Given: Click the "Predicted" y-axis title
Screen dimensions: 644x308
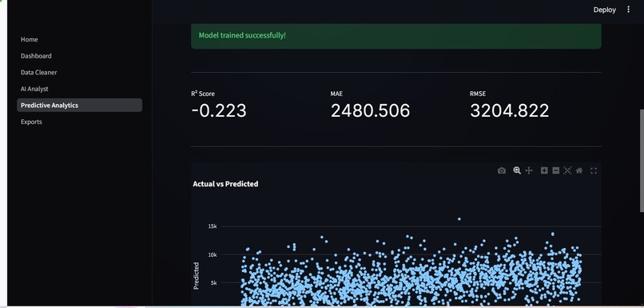Looking at the screenshot, I should [197, 276].
